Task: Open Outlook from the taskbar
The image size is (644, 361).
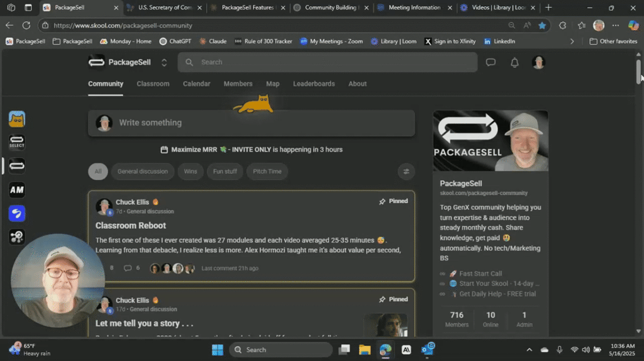Action: 428,349
